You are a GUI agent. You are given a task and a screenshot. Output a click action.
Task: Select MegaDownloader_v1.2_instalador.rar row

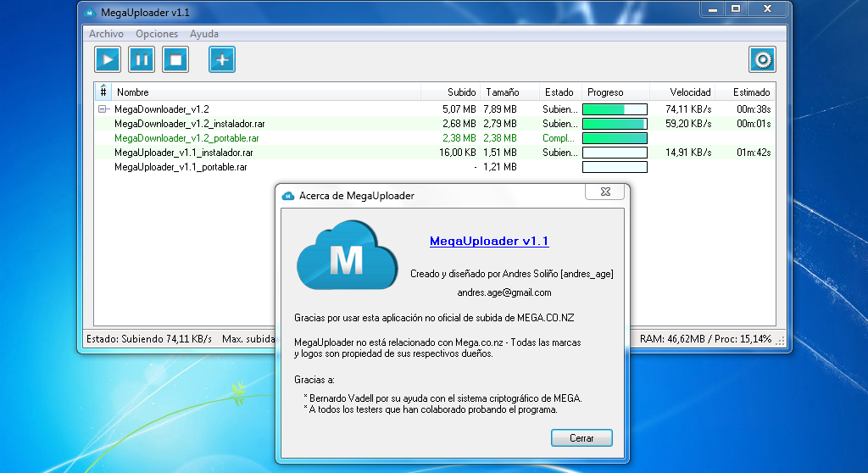click(x=435, y=124)
